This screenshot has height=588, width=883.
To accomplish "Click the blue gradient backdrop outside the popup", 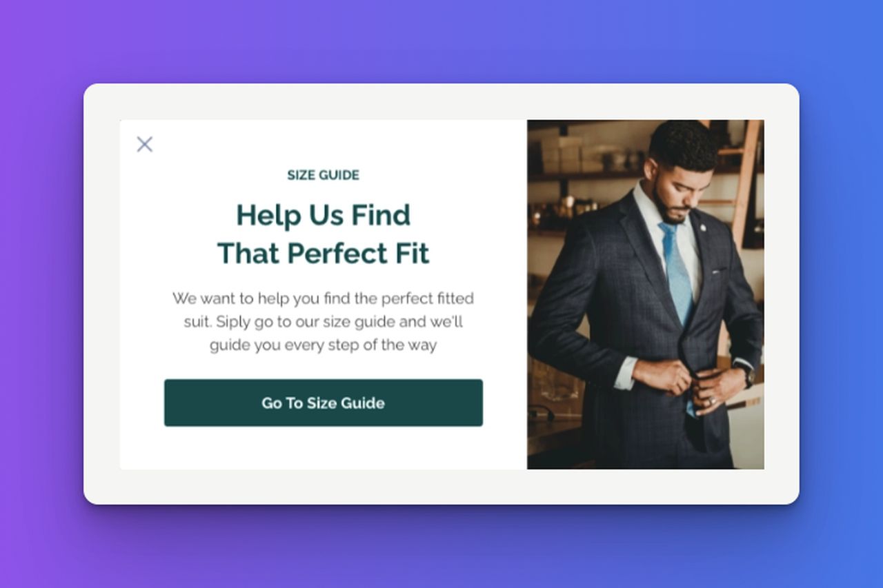I will 842,294.
